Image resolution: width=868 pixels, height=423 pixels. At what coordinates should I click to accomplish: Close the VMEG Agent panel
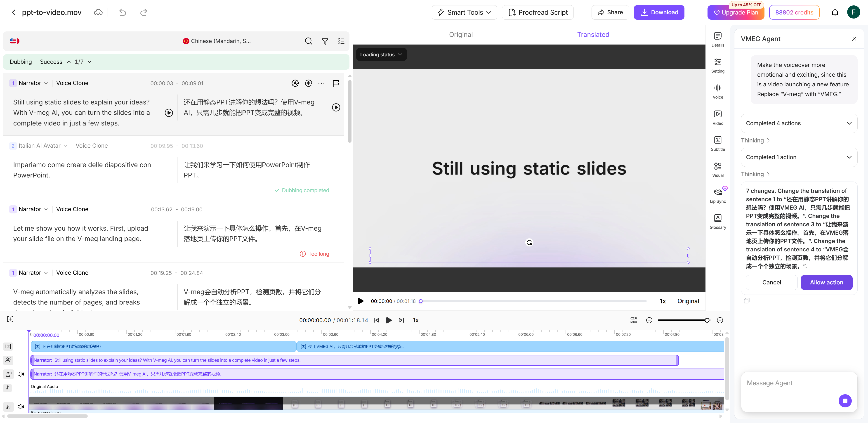[x=854, y=39]
